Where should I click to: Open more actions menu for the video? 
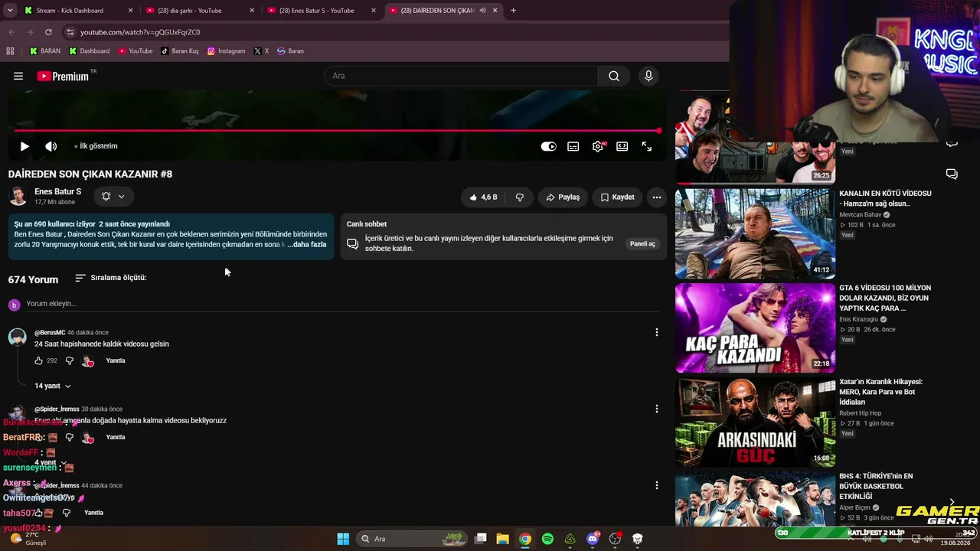pyautogui.click(x=656, y=197)
